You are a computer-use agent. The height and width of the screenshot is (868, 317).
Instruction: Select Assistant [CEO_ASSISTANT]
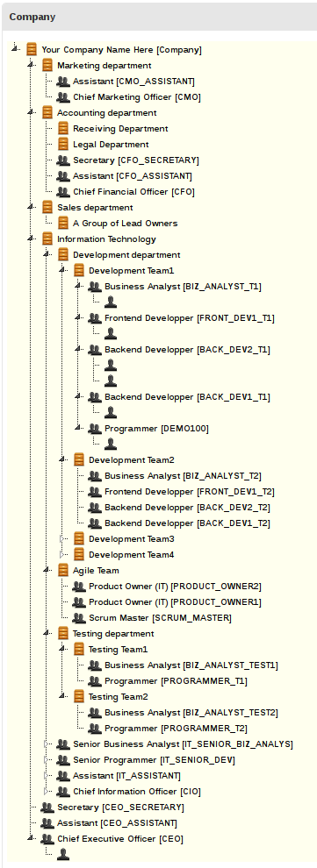(118, 823)
